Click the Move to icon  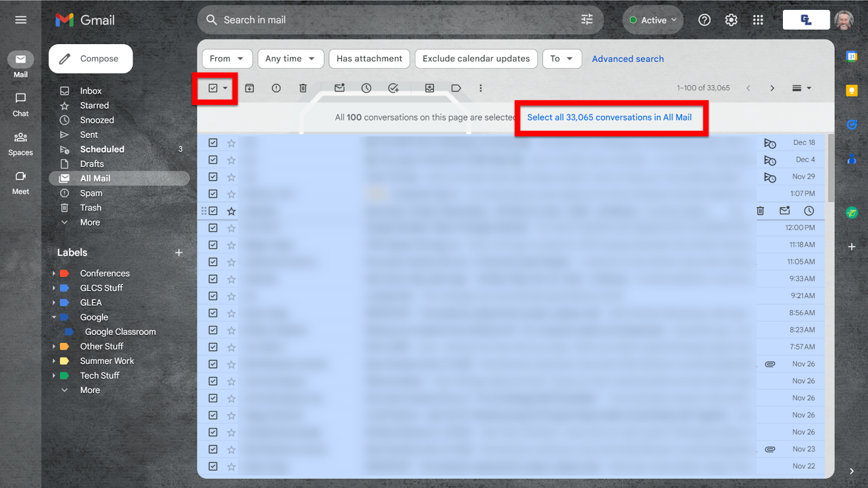pos(430,88)
